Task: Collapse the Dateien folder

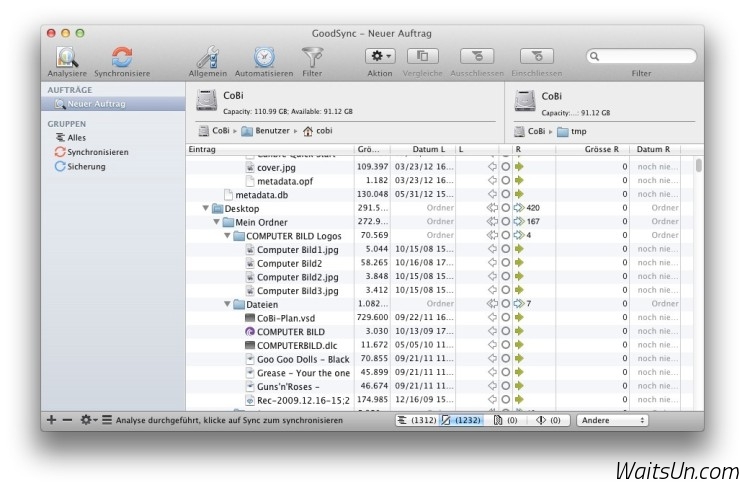Action: (227, 304)
